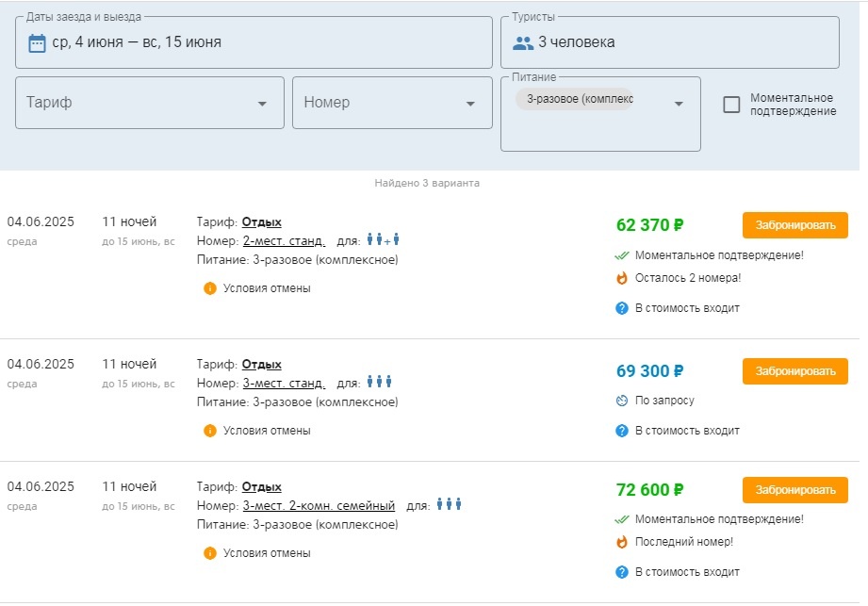Viewport: 868px width, 606px height.
Task: Open the 'Номер' dropdown list
Action: [x=470, y=104]
